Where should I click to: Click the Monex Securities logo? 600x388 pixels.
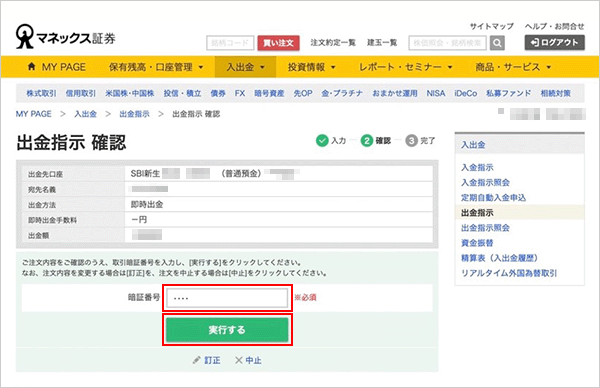coord(65,37)
